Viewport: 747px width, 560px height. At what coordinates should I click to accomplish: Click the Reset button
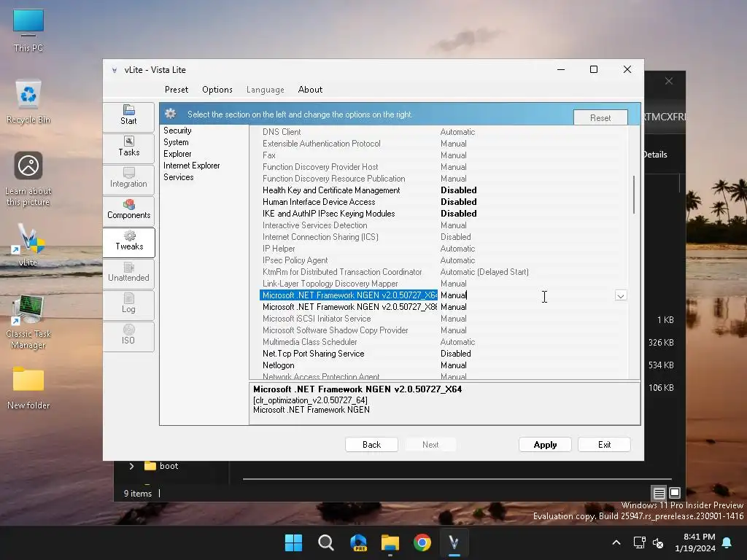(x=600, y=117)
